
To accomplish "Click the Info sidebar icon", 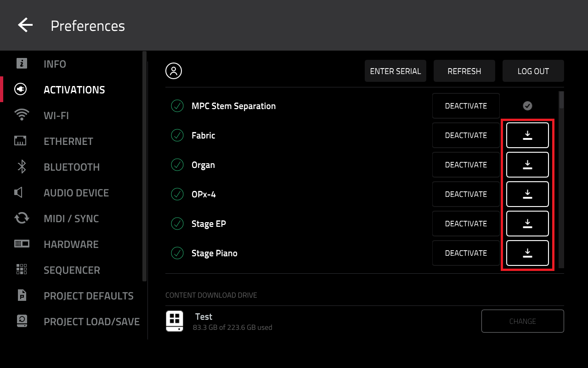I will [x=22, y=63].
